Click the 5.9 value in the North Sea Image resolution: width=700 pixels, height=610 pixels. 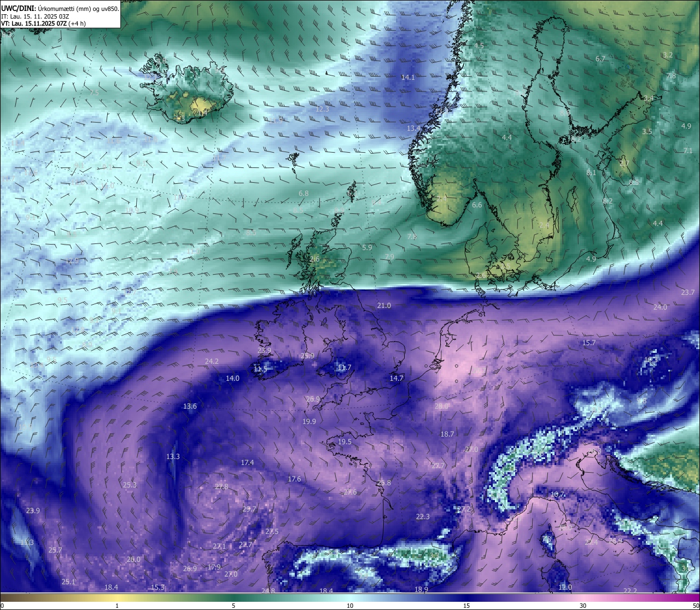click(x=367, y=248)
